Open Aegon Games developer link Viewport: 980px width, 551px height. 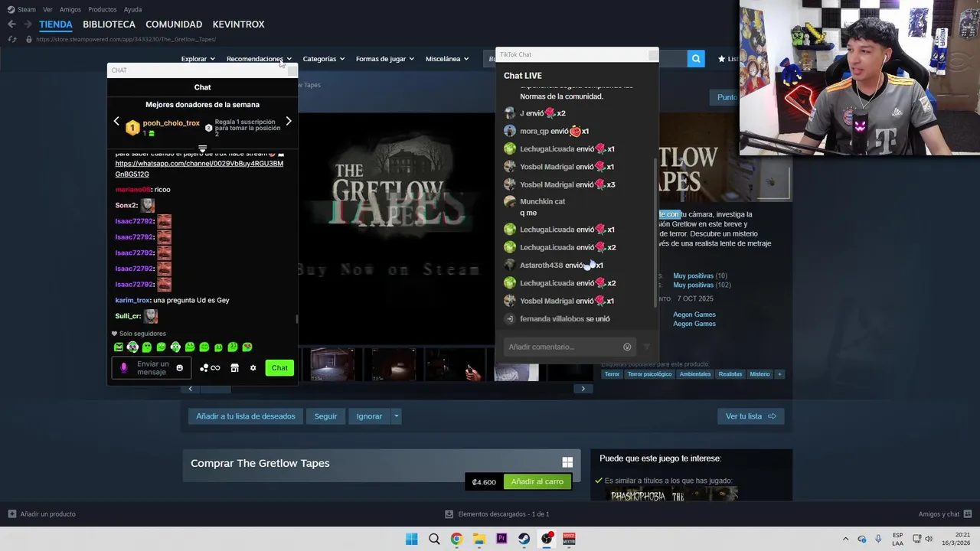pyautogui.click(x=694, y=315)
